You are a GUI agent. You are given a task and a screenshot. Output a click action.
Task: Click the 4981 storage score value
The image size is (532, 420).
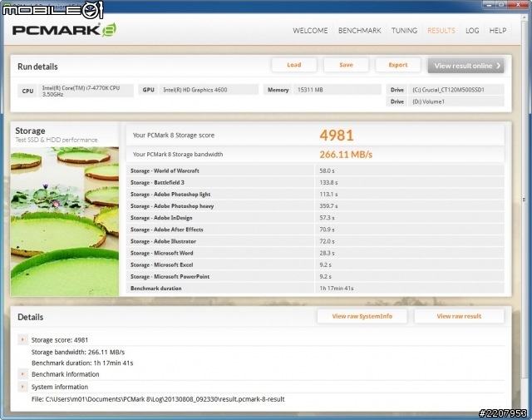[x=337, y=135]
